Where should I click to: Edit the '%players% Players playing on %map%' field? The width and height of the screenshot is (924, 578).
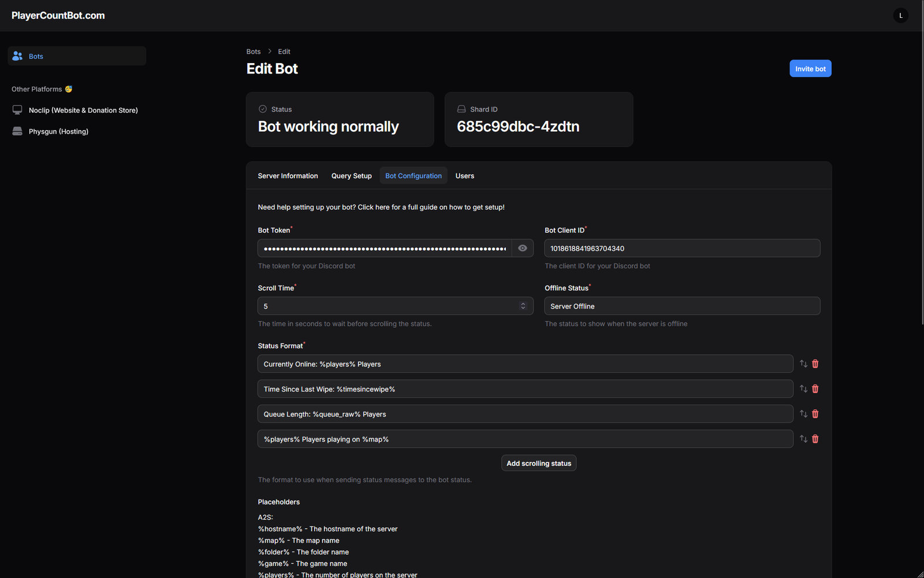tap(525, 439)
